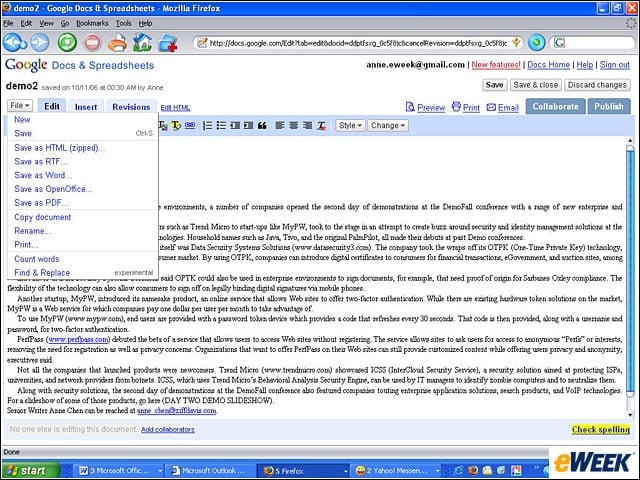Image resolution: width=640 pixels, height=480 pixels.
Task: Choose Print in the File menu
Action: tap(82, 244)
